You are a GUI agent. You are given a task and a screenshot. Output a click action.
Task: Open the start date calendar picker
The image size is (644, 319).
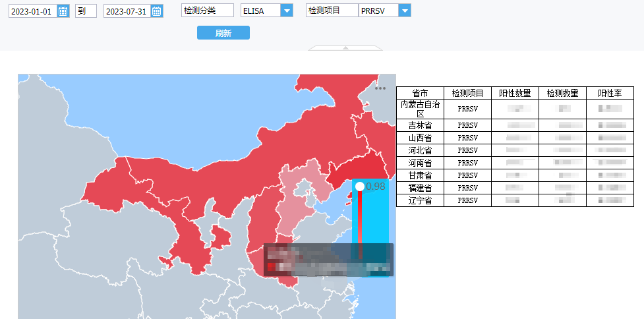pyautogui.click(x=63, y=11)
